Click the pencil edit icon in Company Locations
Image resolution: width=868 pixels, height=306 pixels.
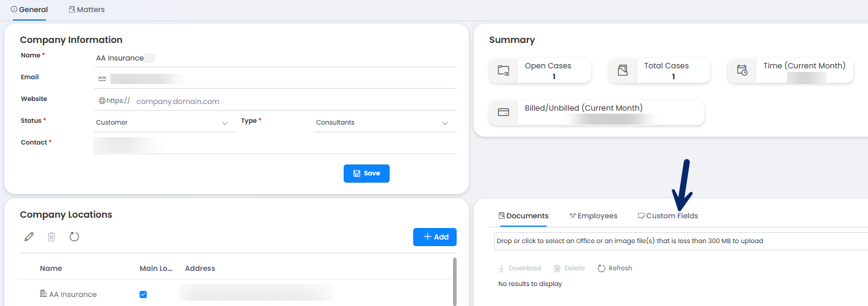(x=28, y=237)
